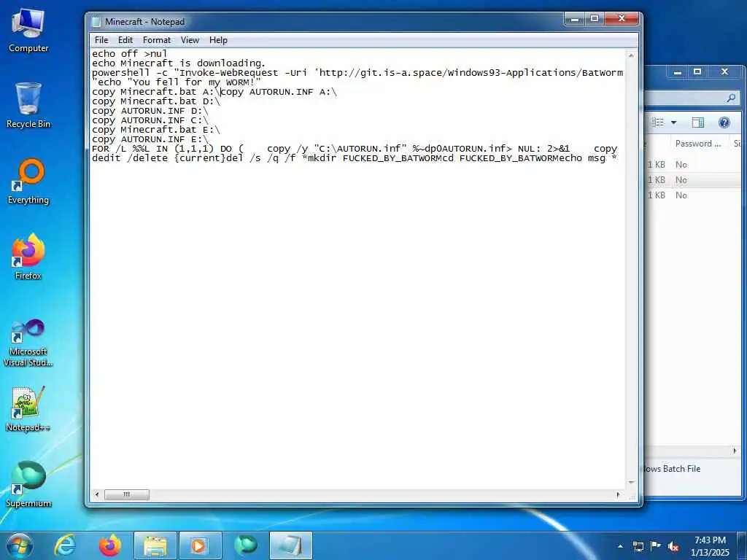The image size is (747, 560).
Task: Select the third 1 KB row in background window
Action: pos(693,195)
